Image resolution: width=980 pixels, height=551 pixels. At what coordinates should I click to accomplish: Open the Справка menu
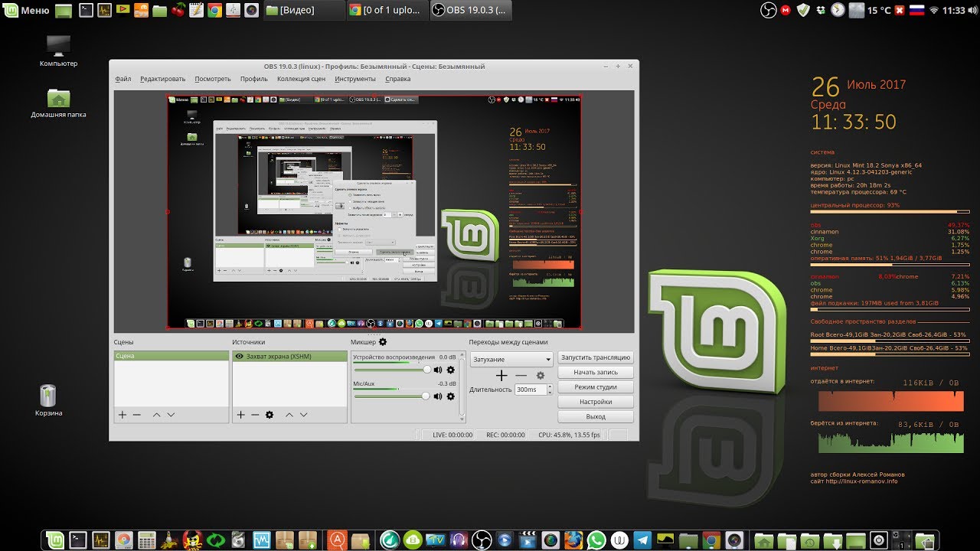[x=397, y=79]
